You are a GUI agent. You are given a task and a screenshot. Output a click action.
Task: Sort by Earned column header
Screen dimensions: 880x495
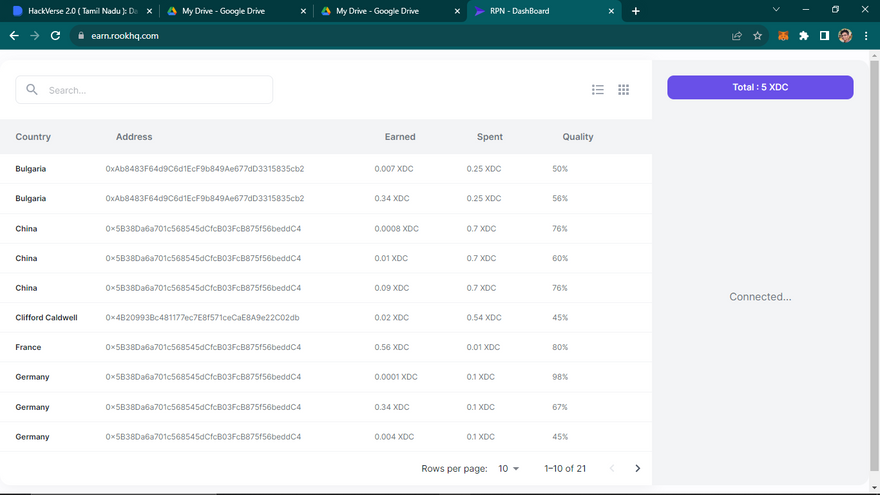coord(400,137)
